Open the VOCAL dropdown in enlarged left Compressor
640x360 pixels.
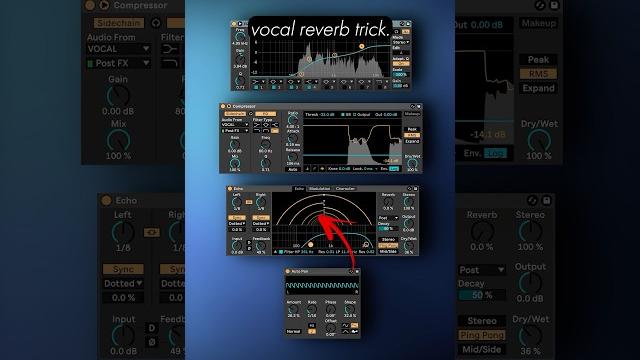point(118,49)
